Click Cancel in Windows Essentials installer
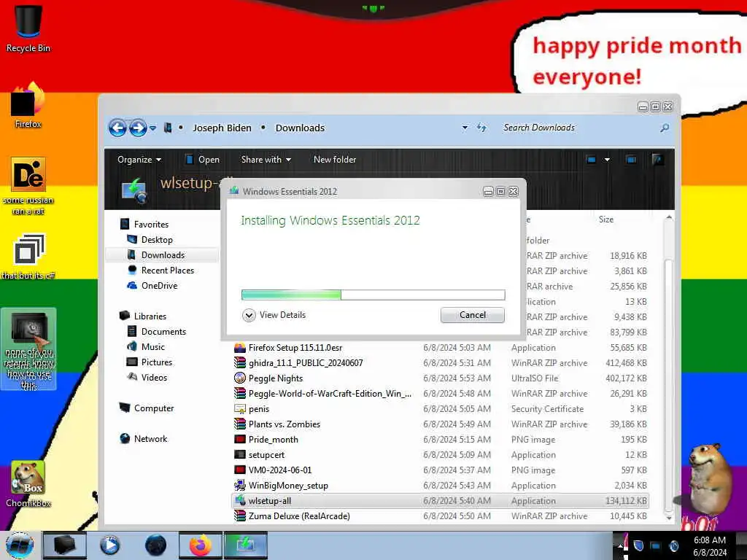The image size is (747, 560). pyautogui.click(x=472, y=315)
